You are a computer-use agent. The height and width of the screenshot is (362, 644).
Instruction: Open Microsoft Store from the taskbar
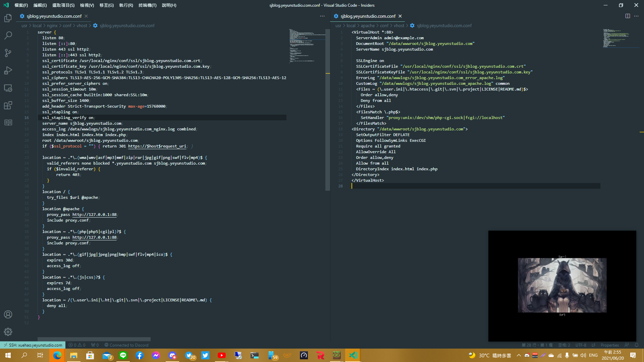tap(90, 355)
